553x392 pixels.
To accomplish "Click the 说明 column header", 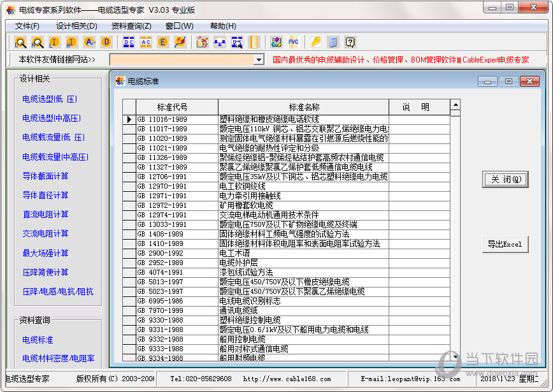I will [419, 107].
